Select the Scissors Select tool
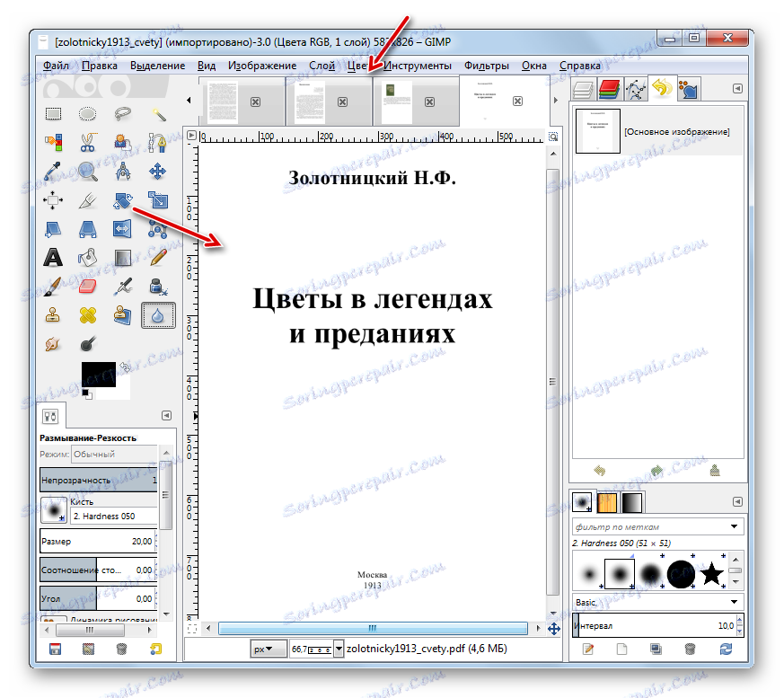 click(x=87, y=143)
